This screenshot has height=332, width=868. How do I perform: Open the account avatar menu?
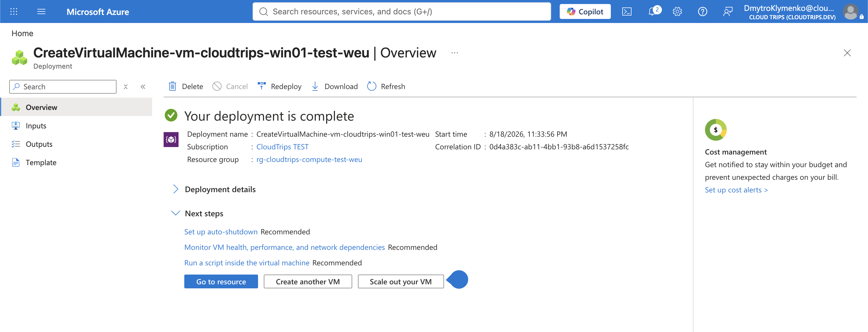850,12
